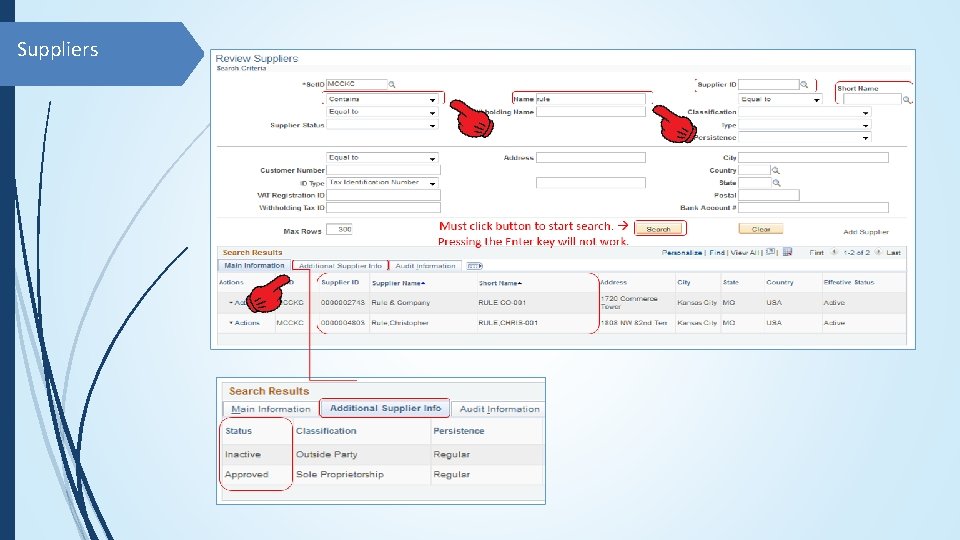The width and height of the screenshot is (960, 540).
Task: Click the Rule,Christopher supplier name
Action: pos(400,323)
